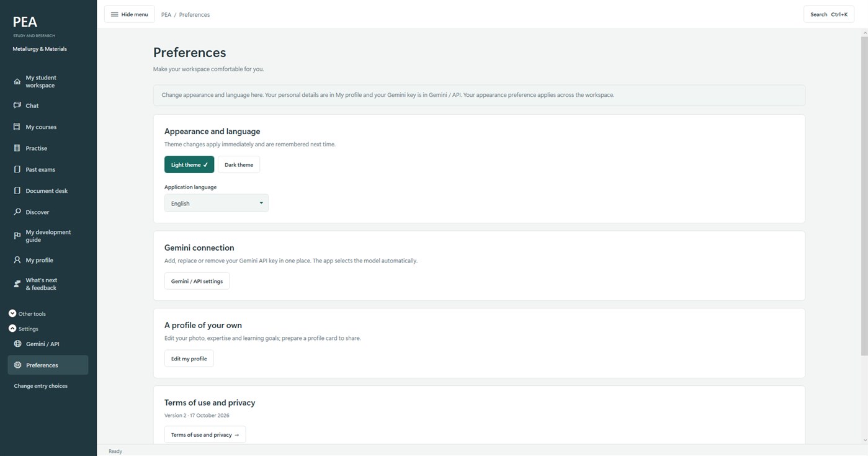
Task: Click the Past exams page icon
Action: [x=17, y=169]
